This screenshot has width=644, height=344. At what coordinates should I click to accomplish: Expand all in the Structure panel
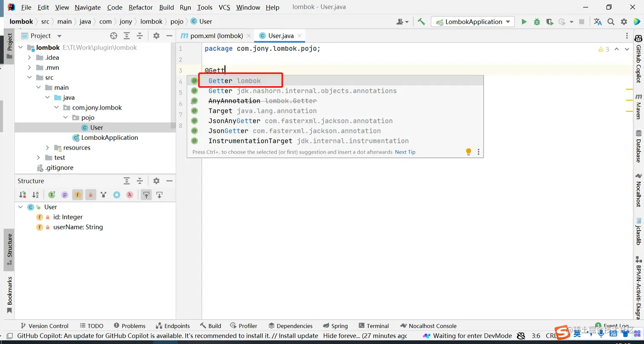[126, 181]
